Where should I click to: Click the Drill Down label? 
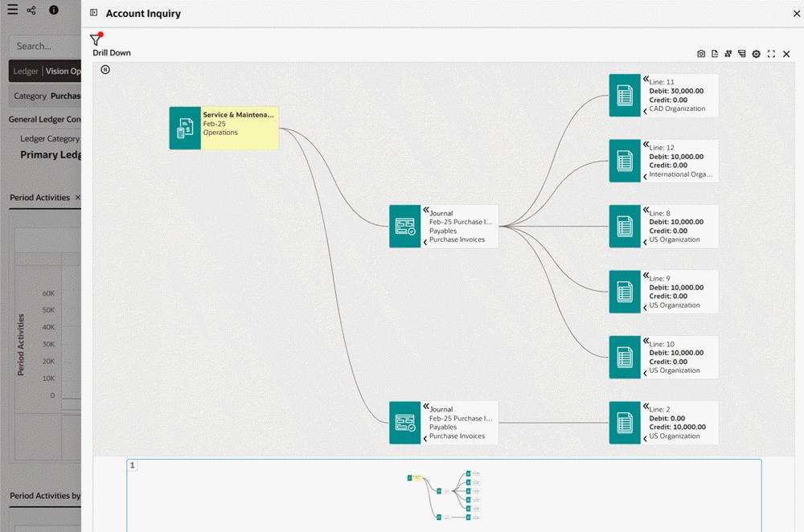coord(112,53)
